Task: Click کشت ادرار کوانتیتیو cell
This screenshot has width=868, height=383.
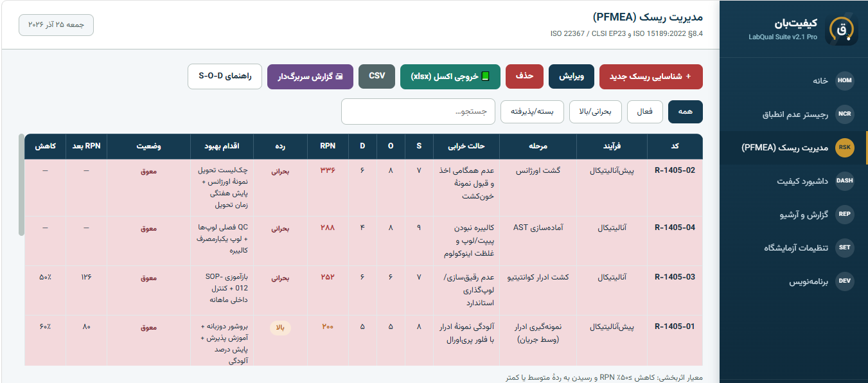Action: [538, 278]
